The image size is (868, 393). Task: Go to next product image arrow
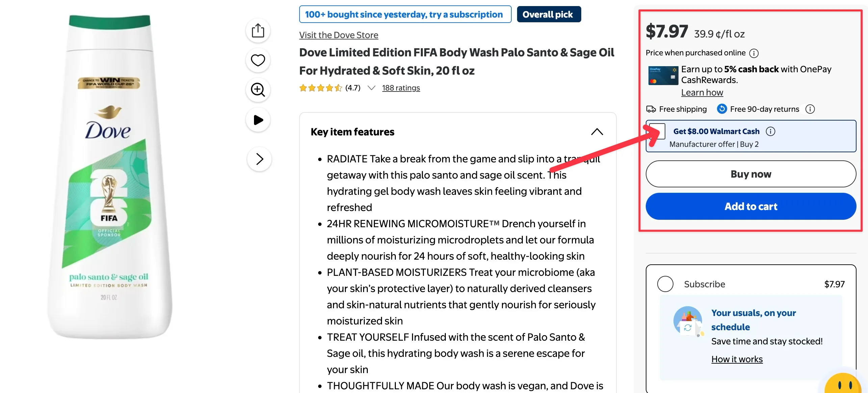[x=259, y=159]
